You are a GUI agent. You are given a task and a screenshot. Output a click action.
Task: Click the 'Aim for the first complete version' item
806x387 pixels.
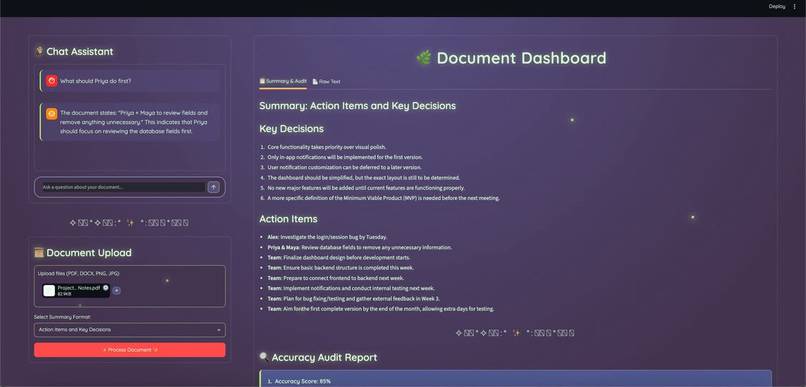click(x=380, y=309)
